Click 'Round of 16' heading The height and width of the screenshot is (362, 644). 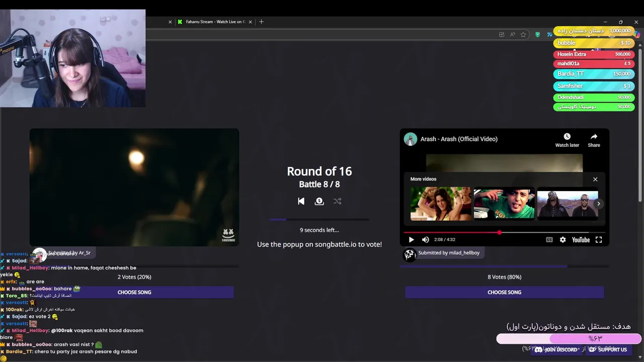319,171
